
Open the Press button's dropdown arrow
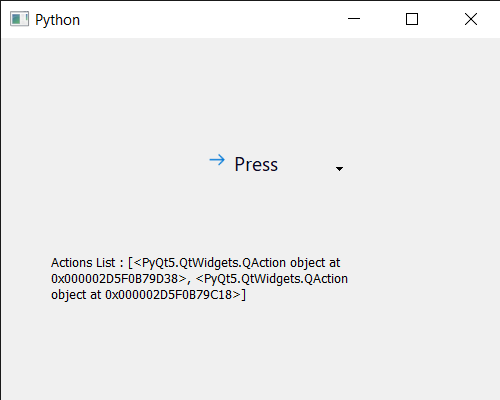tap(339, 169)
